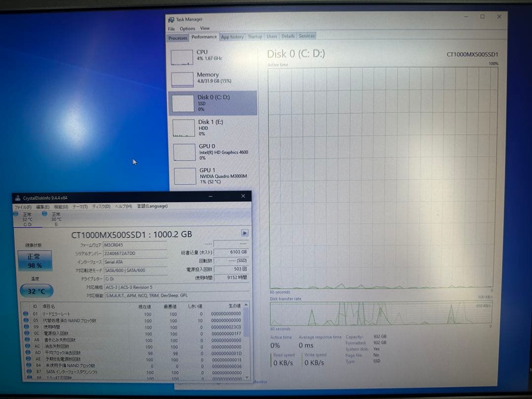This screenshot has width=532, height=399.
Task: Click the Active time percentage readout
Action: pos(275,345)
